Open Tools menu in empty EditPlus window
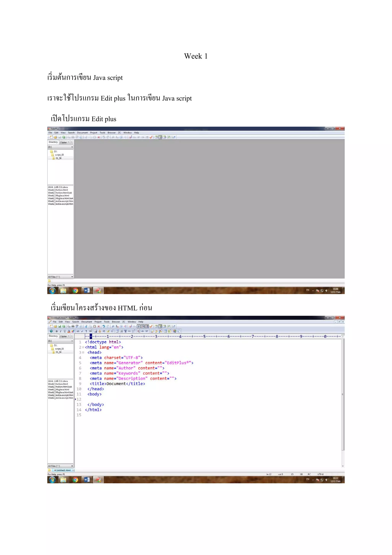Image resolution: width=392 pixels, height=555 pixels. 102,133
